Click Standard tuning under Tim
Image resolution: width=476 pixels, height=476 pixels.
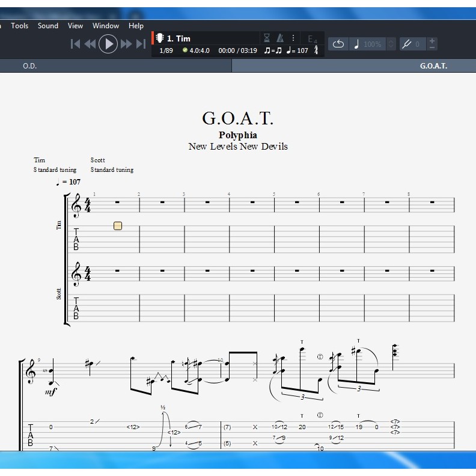pos(55,169)
